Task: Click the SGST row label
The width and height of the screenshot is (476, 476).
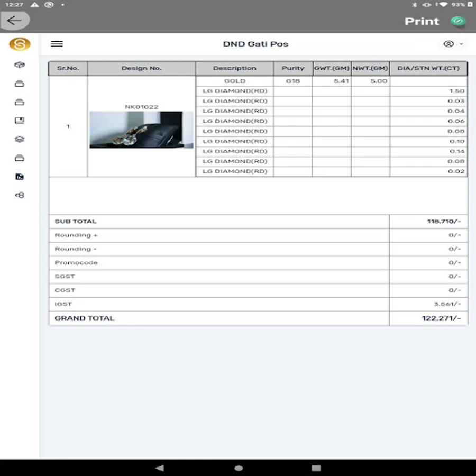Action: coord(65,276)
